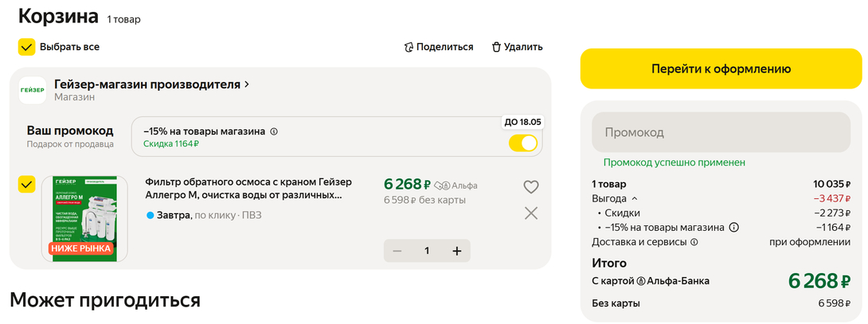
Task: Click the Альфа card price badge
Action: coord(456,185)
